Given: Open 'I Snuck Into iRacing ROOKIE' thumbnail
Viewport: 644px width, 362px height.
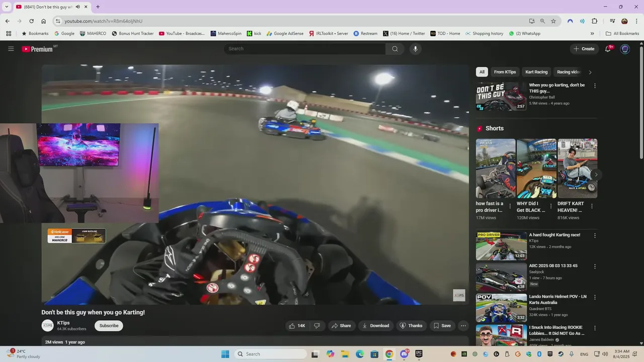Looking at the screenshot, I should (x=501, y=335).
